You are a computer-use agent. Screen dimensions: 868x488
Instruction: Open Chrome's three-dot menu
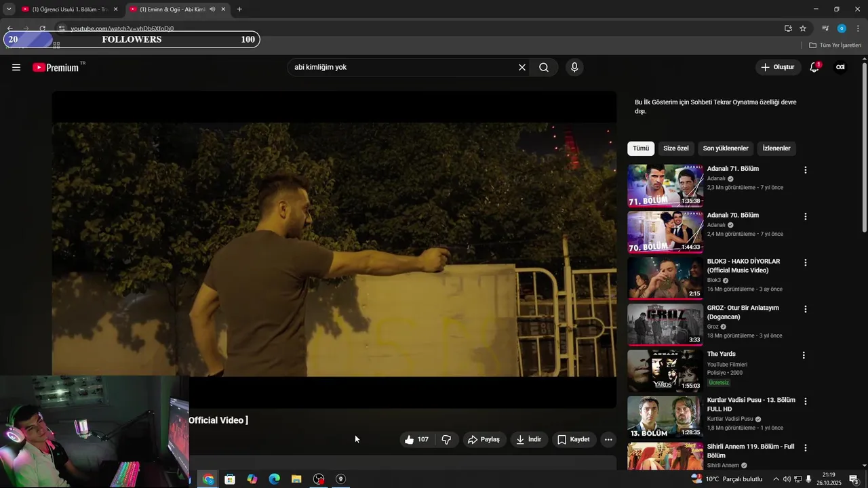point(858,28)
